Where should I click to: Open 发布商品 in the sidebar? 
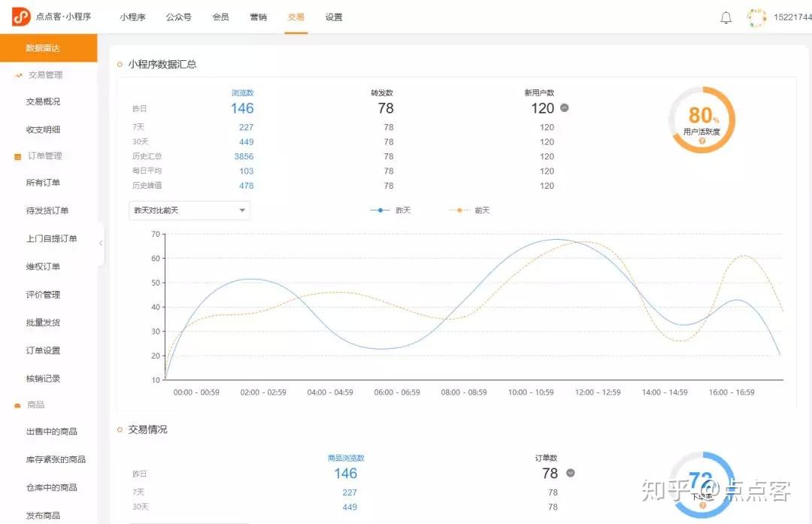coord(43,515)
